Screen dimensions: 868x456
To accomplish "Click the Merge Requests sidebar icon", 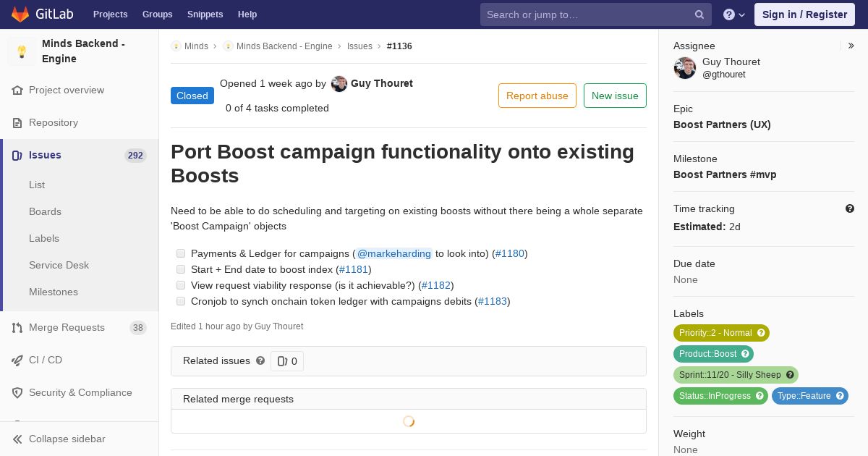I will coord(17,328).
